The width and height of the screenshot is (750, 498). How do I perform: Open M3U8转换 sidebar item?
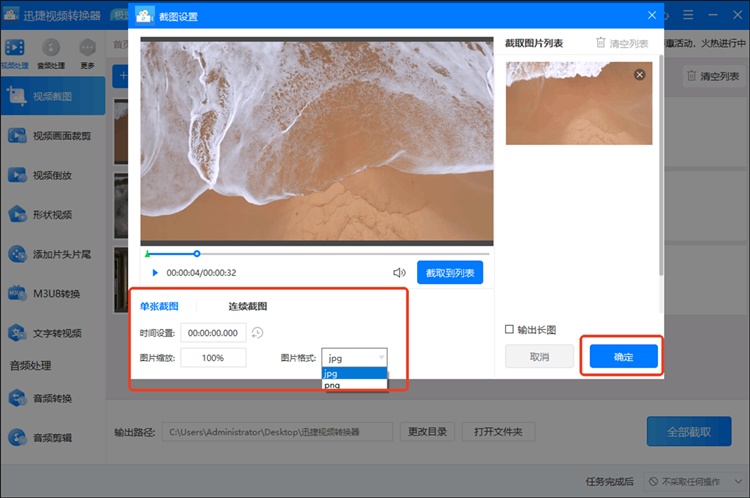[53, 293]
